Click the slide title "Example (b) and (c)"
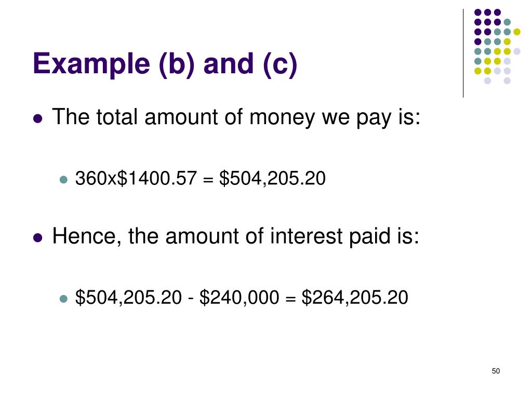This screenshot has height=399, width=532. [x=165, y=64]
